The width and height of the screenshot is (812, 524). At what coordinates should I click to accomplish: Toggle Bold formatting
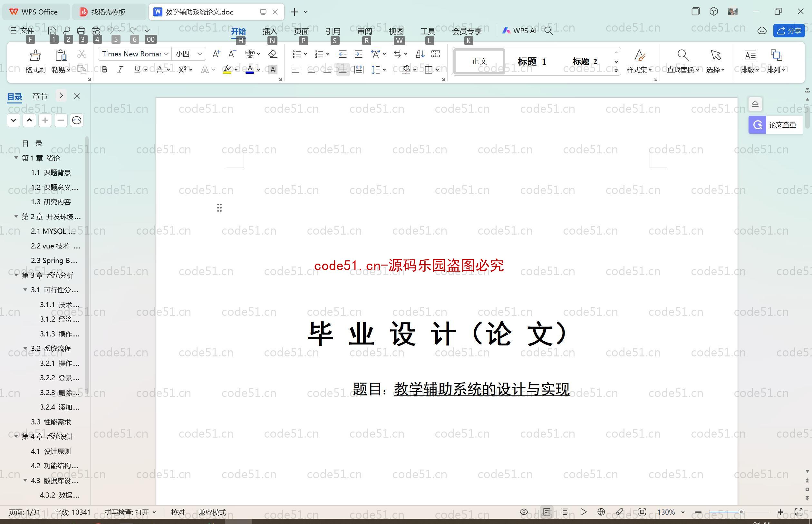[x=105, y=70]
